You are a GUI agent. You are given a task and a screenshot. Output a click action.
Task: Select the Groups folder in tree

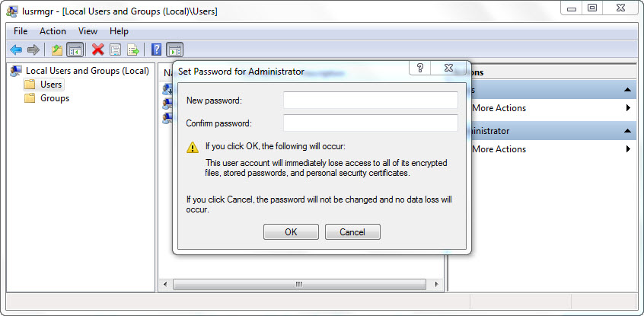point(55,98)
